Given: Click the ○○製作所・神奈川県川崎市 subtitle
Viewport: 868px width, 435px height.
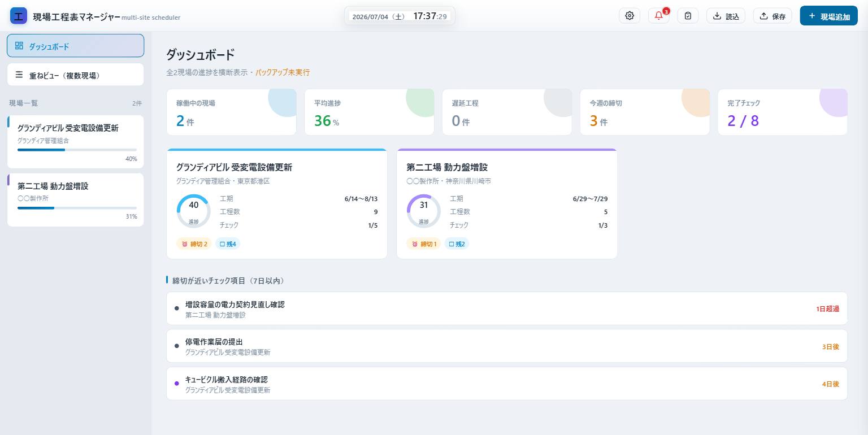Looking at the screenshot, I should (x=449, y=181).
